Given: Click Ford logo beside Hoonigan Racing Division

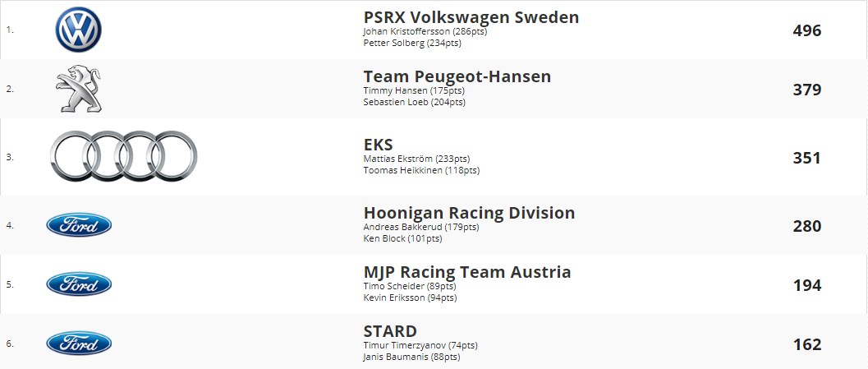Looking at the screenshot, I should click(79, 225).
